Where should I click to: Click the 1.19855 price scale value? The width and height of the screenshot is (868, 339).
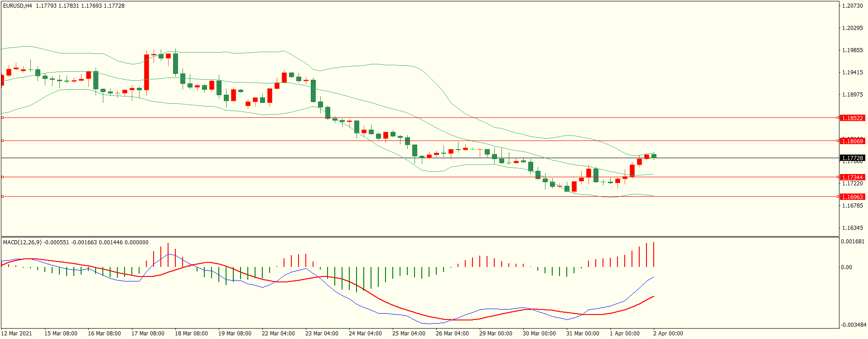[x=852, y=50]
